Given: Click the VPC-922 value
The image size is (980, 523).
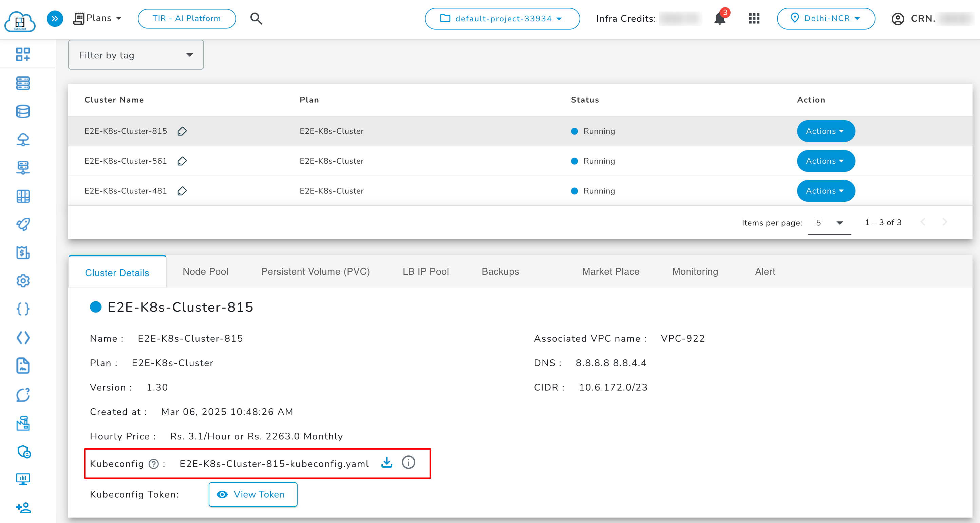Looking at the screenshot, I should [x=682, y=338].
